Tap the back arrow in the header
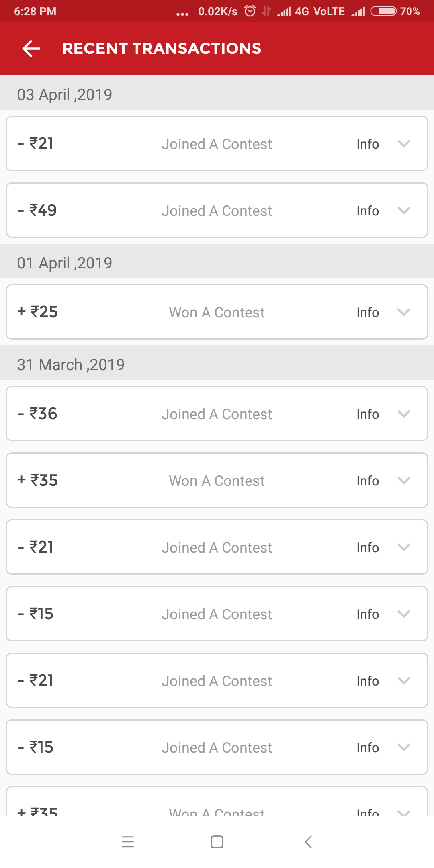The height and width of the screenshot is (868, 434). pyautogui.click(x=31, y=49)
